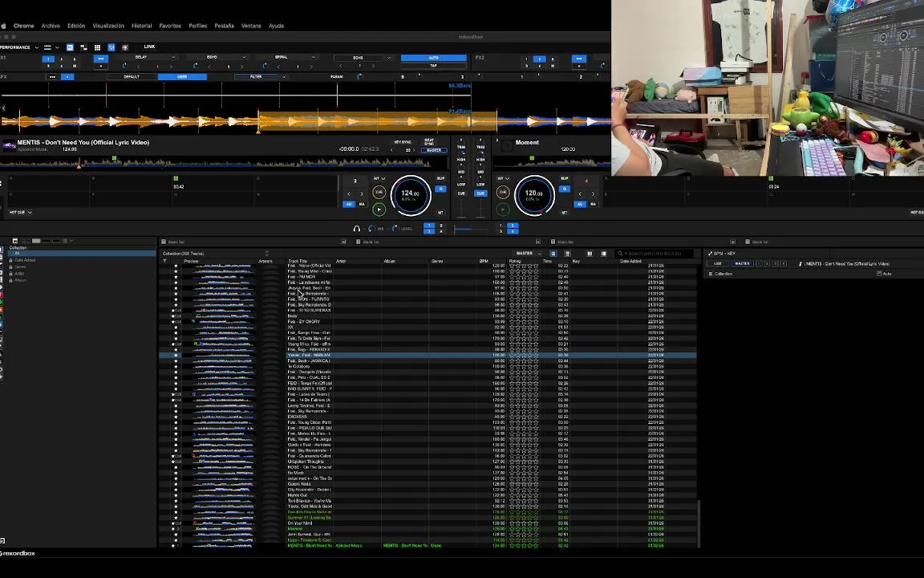Click the track search field

tap(654, 253)
